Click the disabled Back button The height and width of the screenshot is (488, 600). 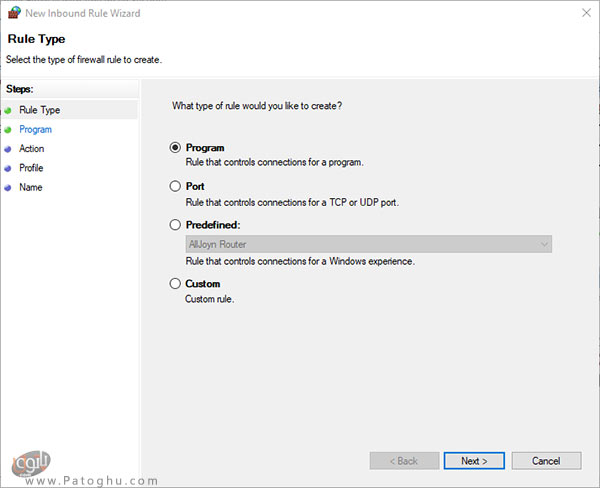tap(404, 461)
